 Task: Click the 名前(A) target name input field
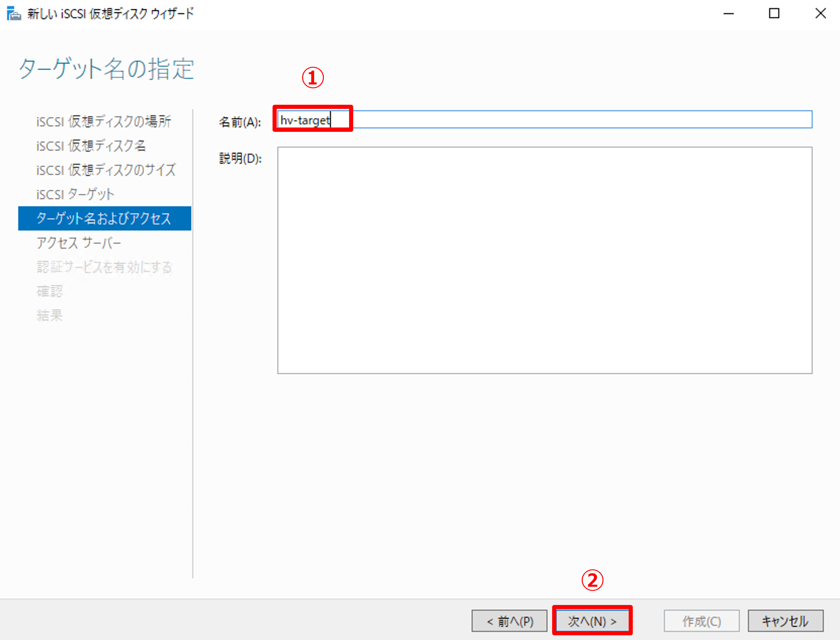(544, 120)
